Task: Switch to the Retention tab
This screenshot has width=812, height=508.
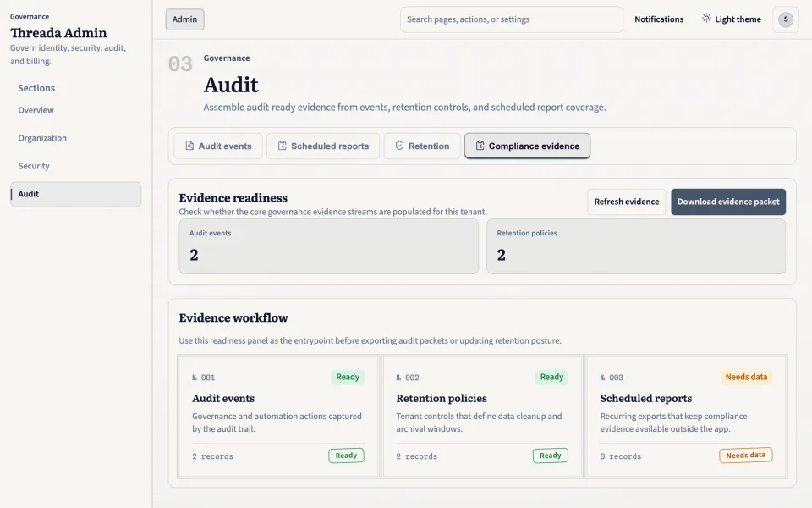Action: tap(422, 146)
